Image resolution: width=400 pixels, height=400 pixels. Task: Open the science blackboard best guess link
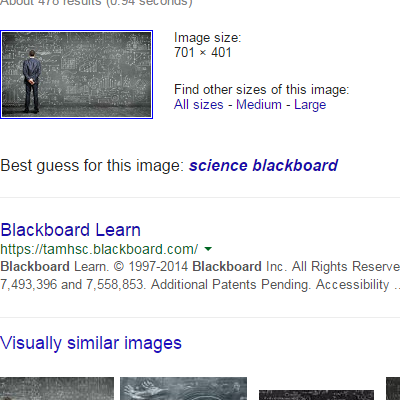264,165
